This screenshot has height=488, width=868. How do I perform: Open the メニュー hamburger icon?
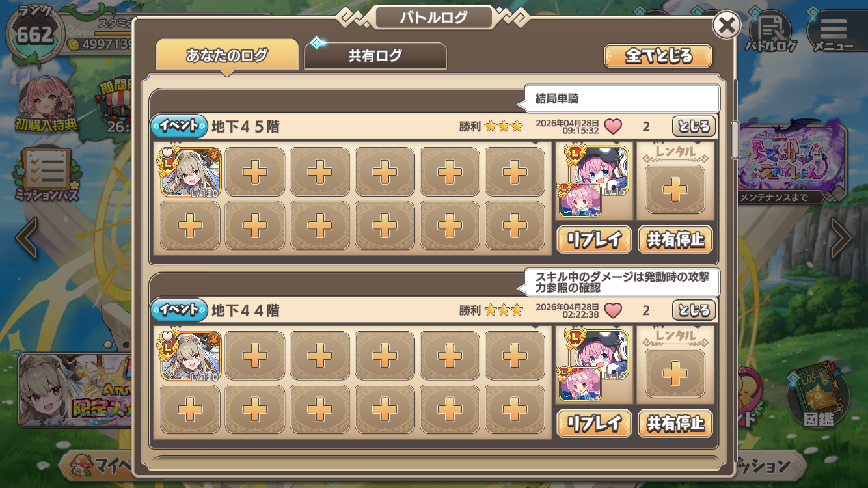[x=834, y=31]
